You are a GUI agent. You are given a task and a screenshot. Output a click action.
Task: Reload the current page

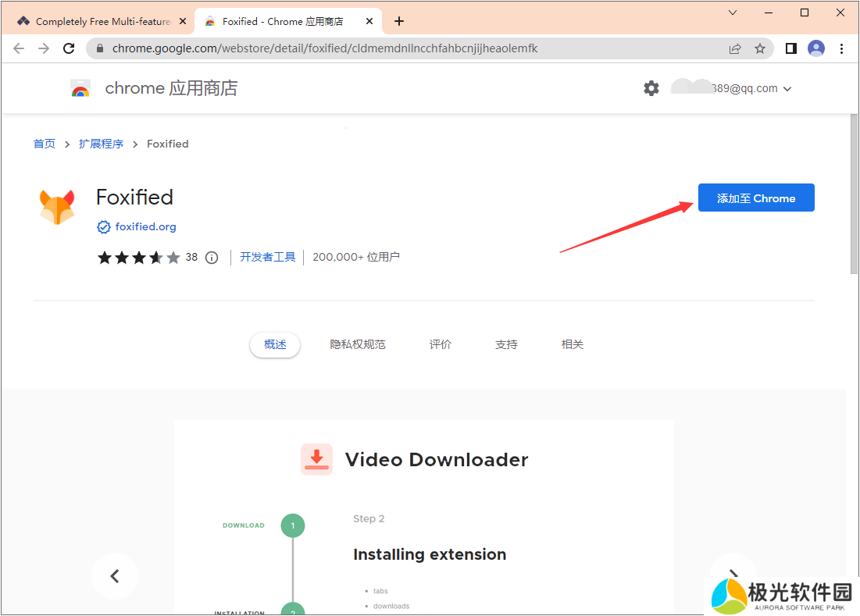coord(69,48)
